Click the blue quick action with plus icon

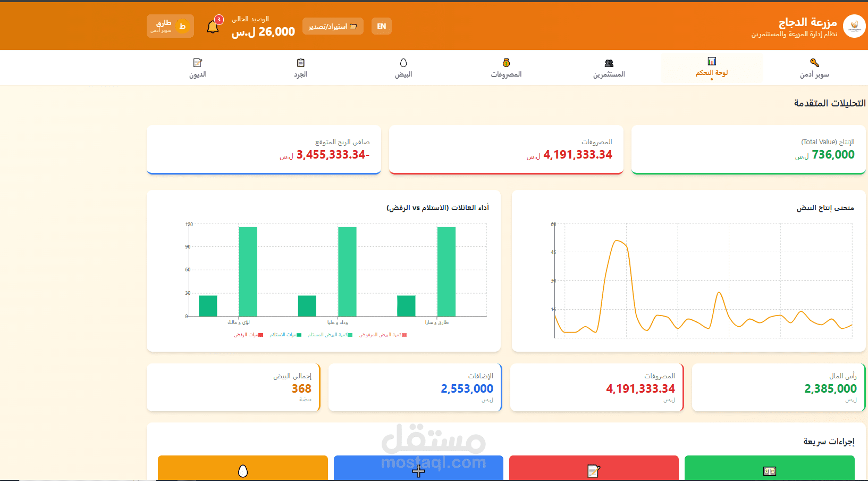coord(418,469)
